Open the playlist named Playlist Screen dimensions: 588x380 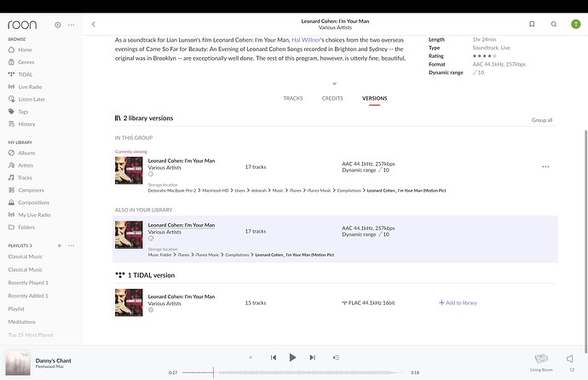(x=16, y=308)
